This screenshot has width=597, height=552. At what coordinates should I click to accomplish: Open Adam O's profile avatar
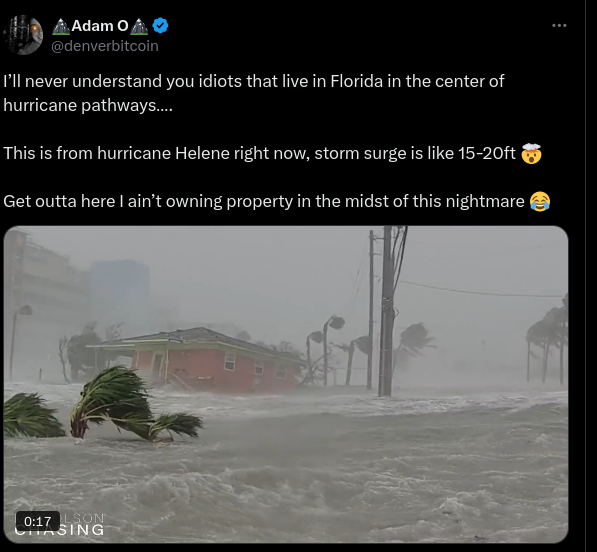click(x=23, y=35)
